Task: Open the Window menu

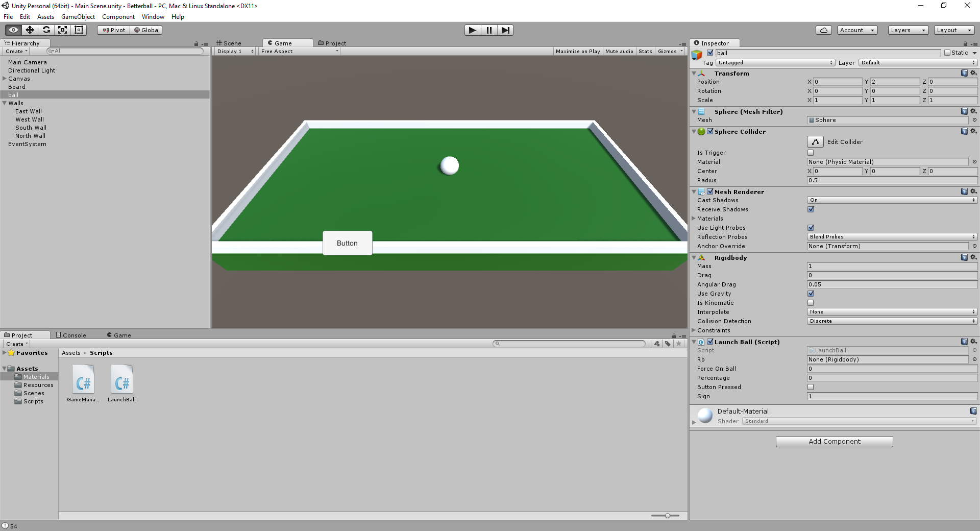Action: (153, 17)
